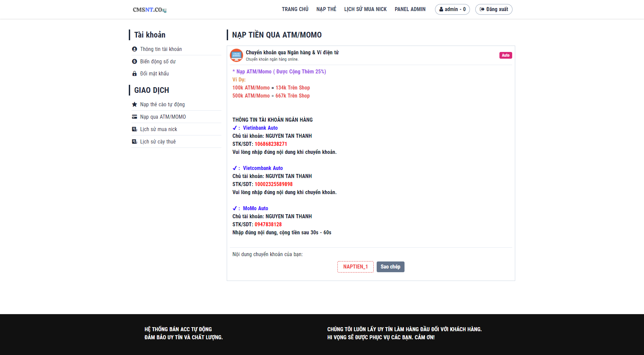Click the card icon beside Nạp qua ATM/MOMO
This screenshot has width=644, height=355.
click(135, 117)
